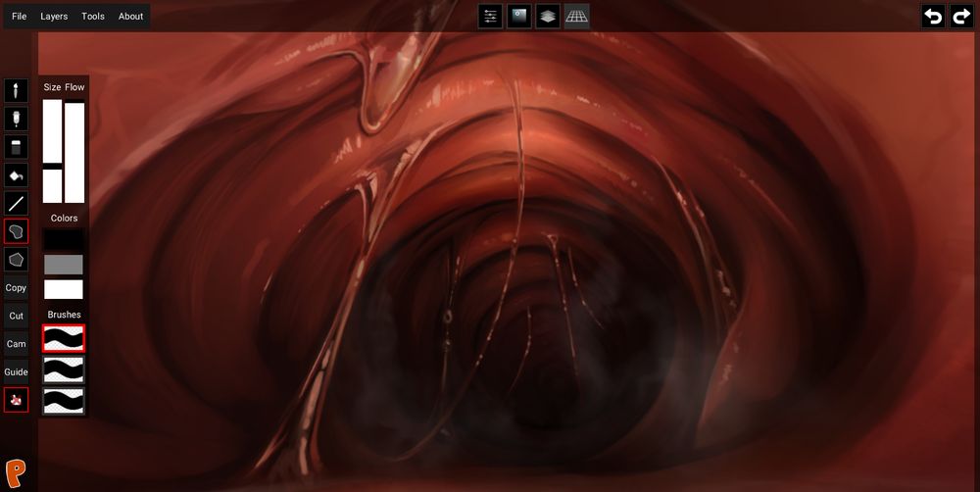Redo the last undone action
This screenshot has height=492, width=980.
point(961,17)
